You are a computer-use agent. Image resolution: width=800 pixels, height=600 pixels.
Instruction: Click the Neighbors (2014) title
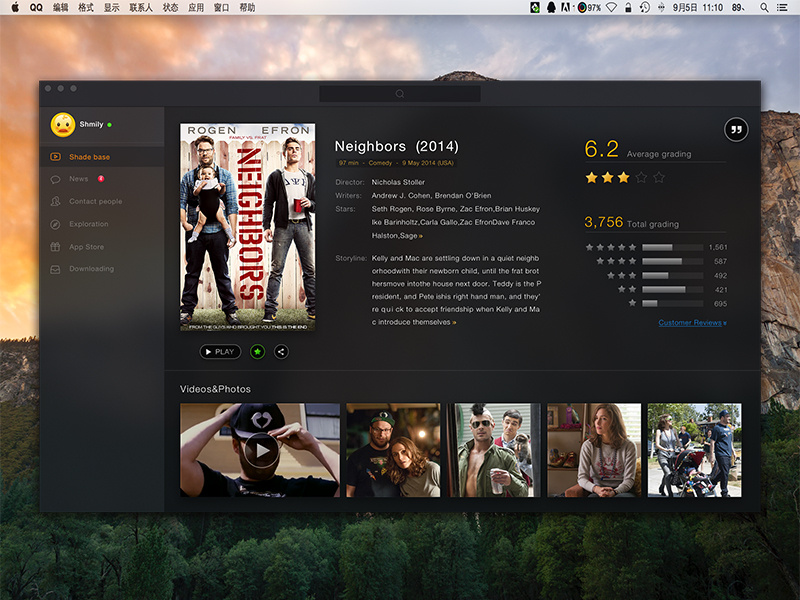(x=396, y=146)
